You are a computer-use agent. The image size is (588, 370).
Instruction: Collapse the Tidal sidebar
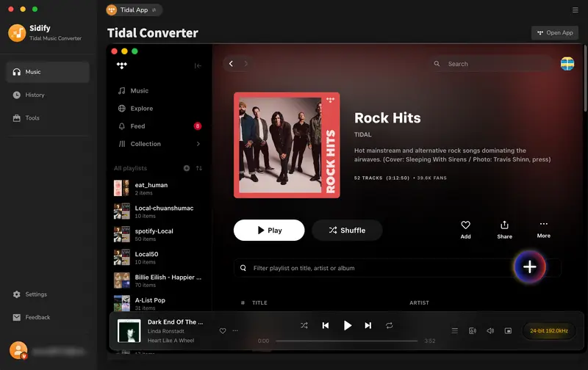tap(198, 66)
